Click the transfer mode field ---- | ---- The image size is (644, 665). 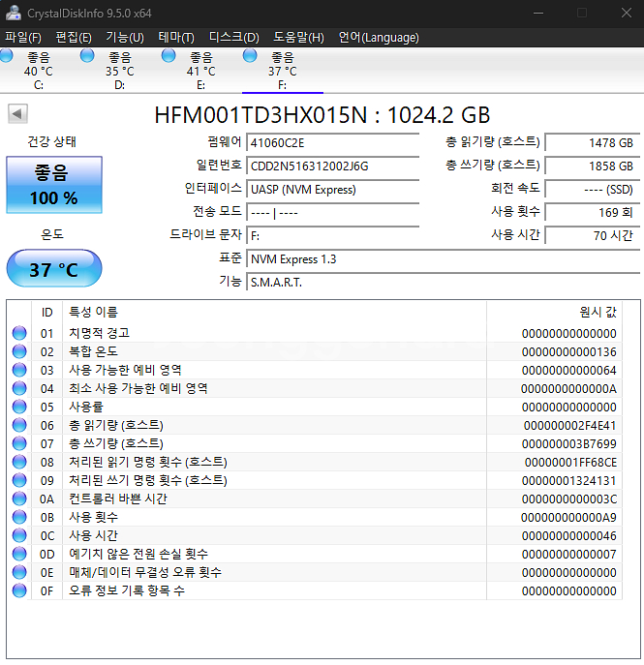click(x=332, y=213)
